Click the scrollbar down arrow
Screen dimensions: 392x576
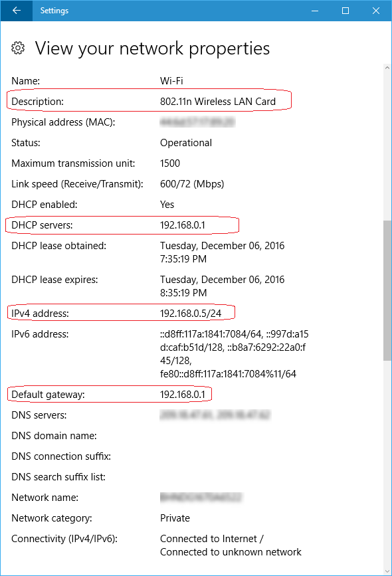387,571
